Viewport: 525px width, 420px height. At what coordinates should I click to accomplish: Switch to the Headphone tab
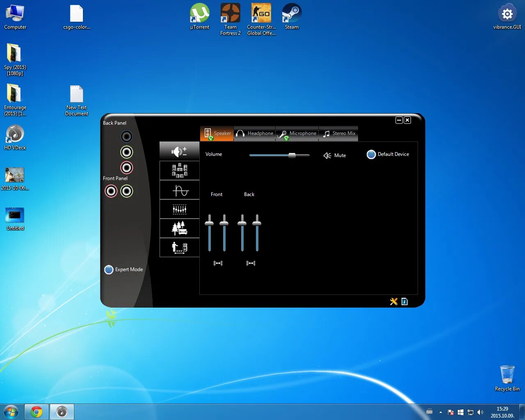pyautogui.click(x=255, y=133)
